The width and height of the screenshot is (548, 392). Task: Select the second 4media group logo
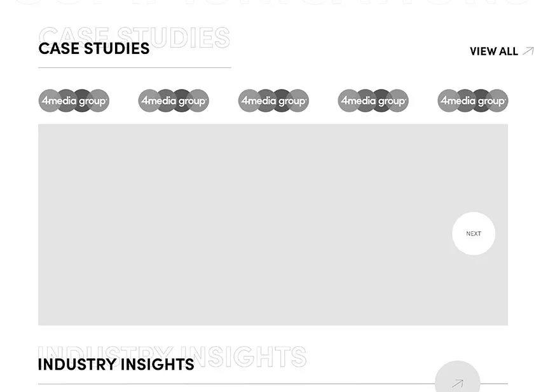(174, 101)
